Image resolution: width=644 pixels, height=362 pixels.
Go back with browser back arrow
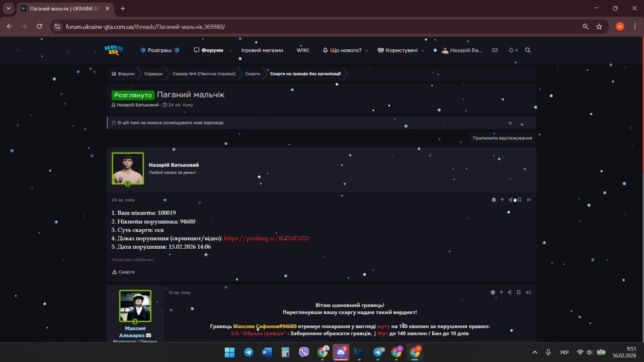(9, 26)
